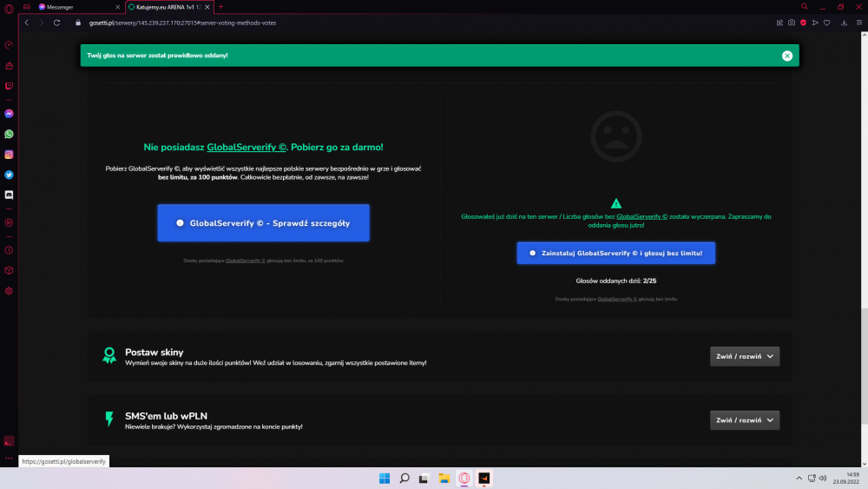Add page to bookmarks heart icon

click(827, 23)
